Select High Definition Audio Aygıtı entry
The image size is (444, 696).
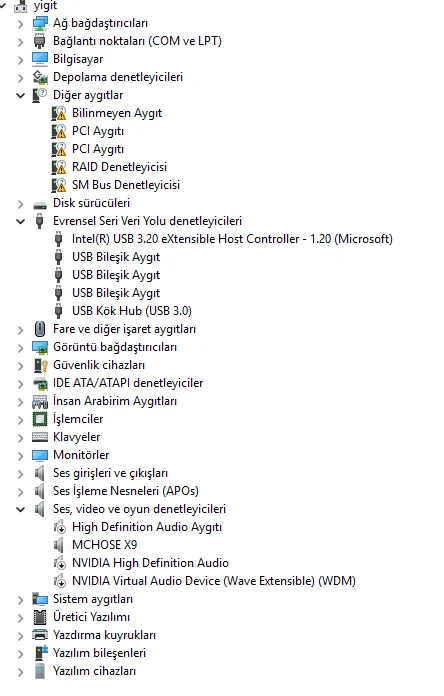click(147, 527)
